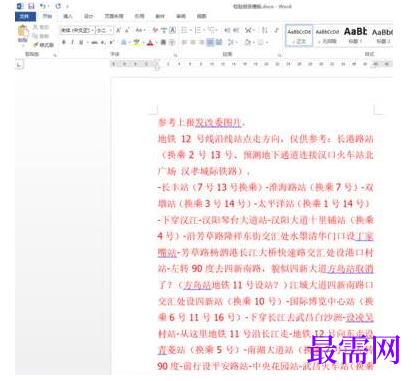Click the first-line indent marker on ruler
The width and height of the screenshot is (419, 381).
(157, 61)
